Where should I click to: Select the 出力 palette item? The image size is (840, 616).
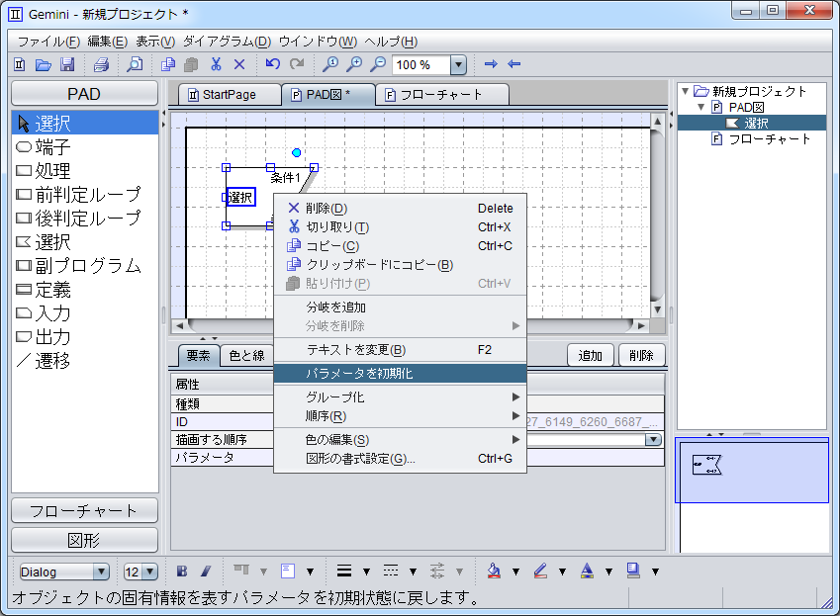(x=85, y=336)
